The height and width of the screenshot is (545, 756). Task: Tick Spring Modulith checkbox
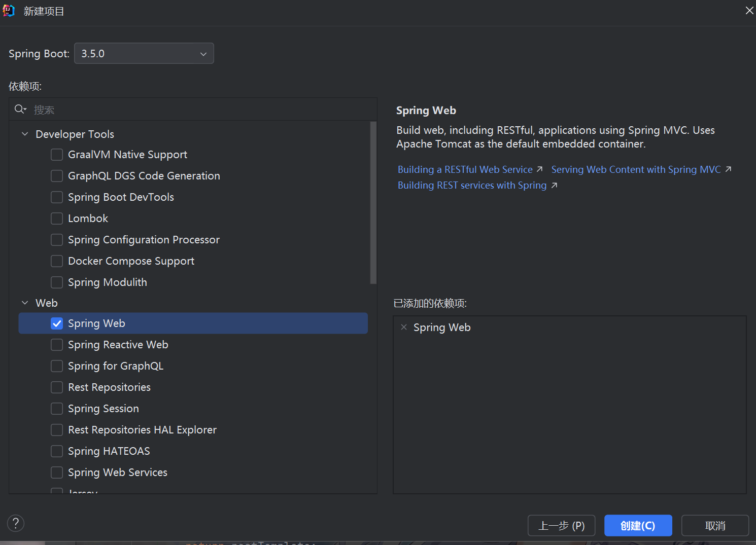pyautogui.click(x=57, y=282)
